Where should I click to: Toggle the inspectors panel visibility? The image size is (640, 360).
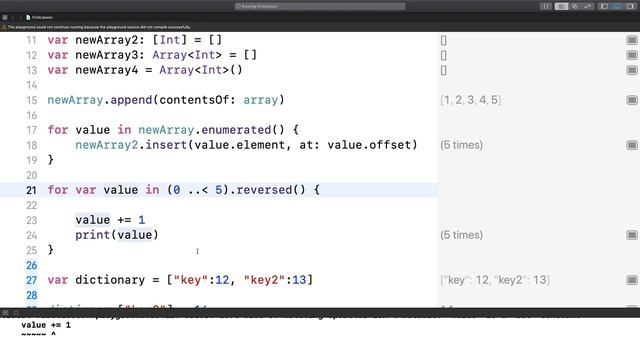pos(630,6)
